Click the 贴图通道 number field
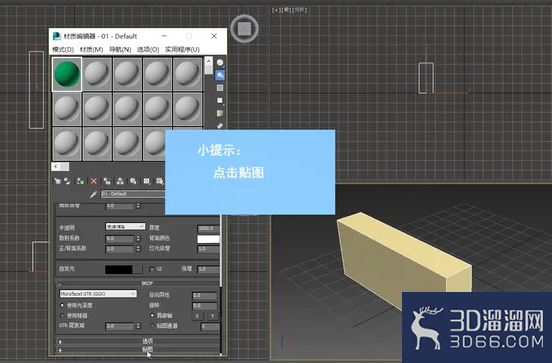The height and width of the screenshot is (363, 552). pos(210,326)
